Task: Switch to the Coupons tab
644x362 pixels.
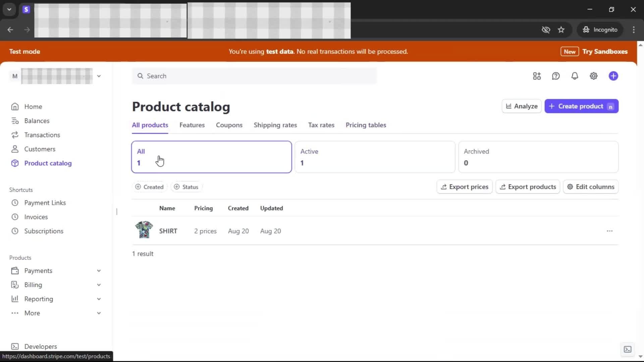Action: point(229,125)
